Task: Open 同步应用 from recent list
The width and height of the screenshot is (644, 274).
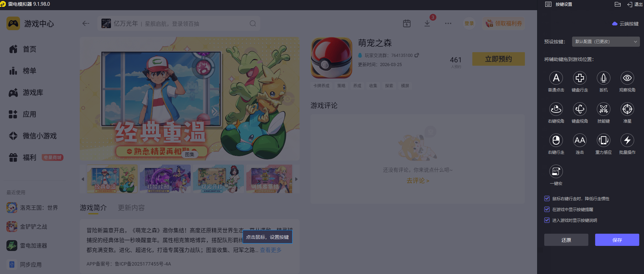Action: pyautogui.click(x=24, y=265)
